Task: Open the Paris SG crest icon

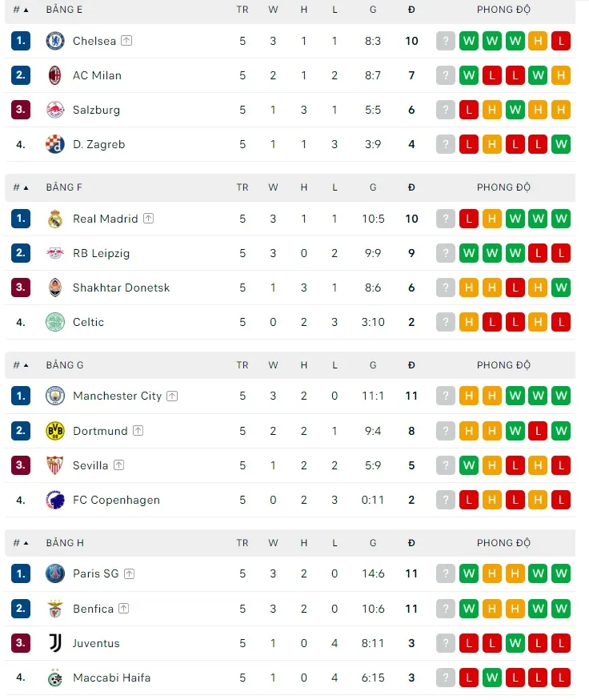Action: pos(54,573)
